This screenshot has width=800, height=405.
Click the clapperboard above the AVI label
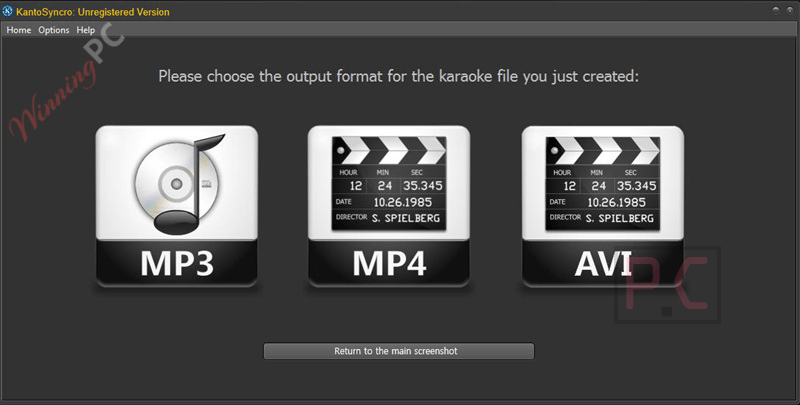point(603,183)
